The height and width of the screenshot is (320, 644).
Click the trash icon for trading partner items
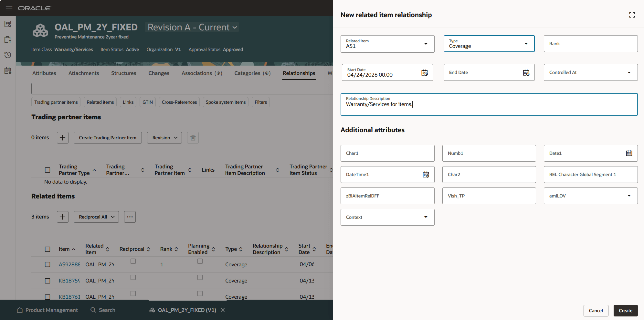point(193,138)
